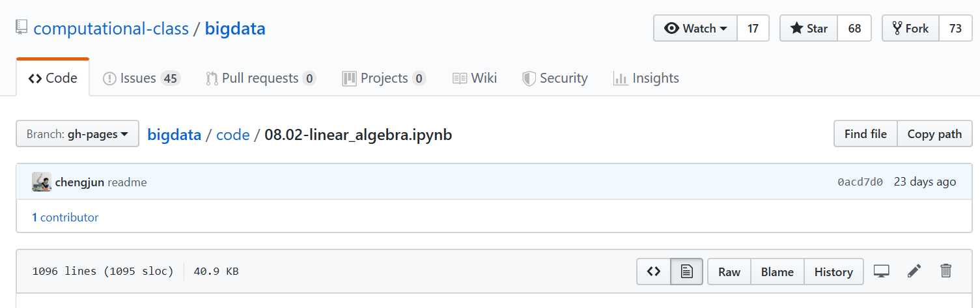Switch to Pull requests tab

point(261,78)
